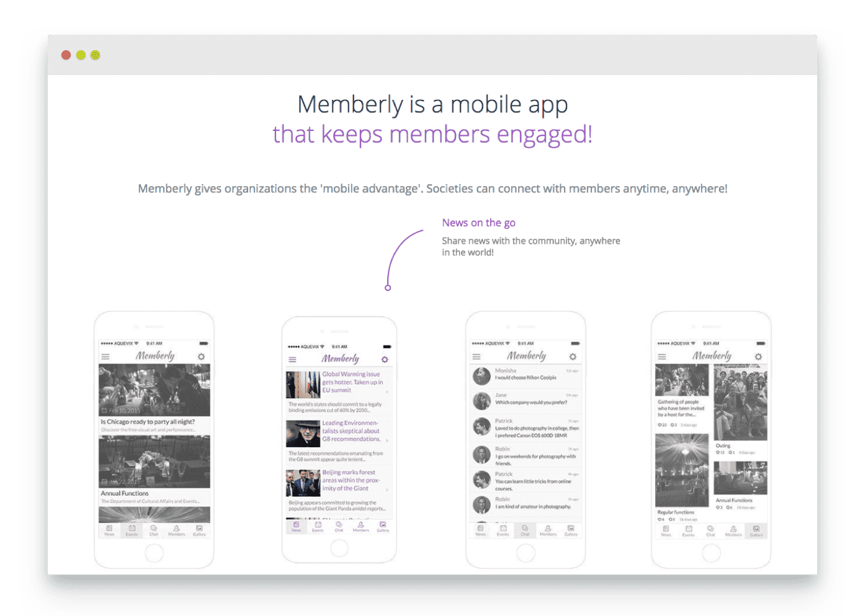Open the 'Beijing marks forest areas' headline
The width and height of the screenshot is (863, 616).
click(351, 480)
